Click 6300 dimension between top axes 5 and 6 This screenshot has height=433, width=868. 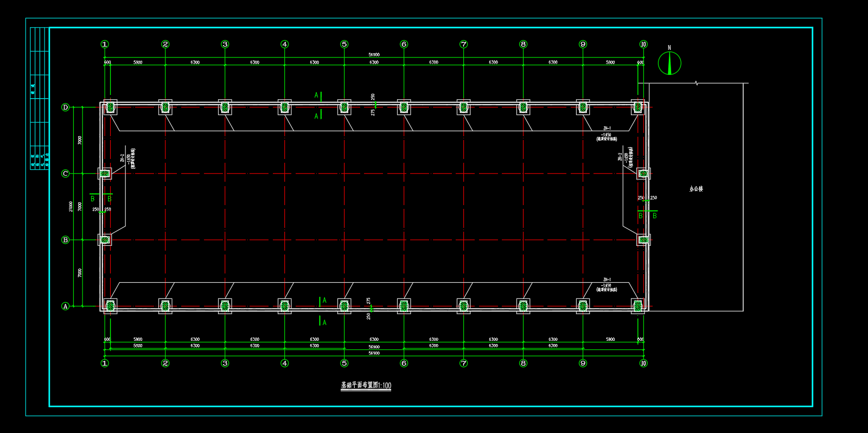click(374, 62)
